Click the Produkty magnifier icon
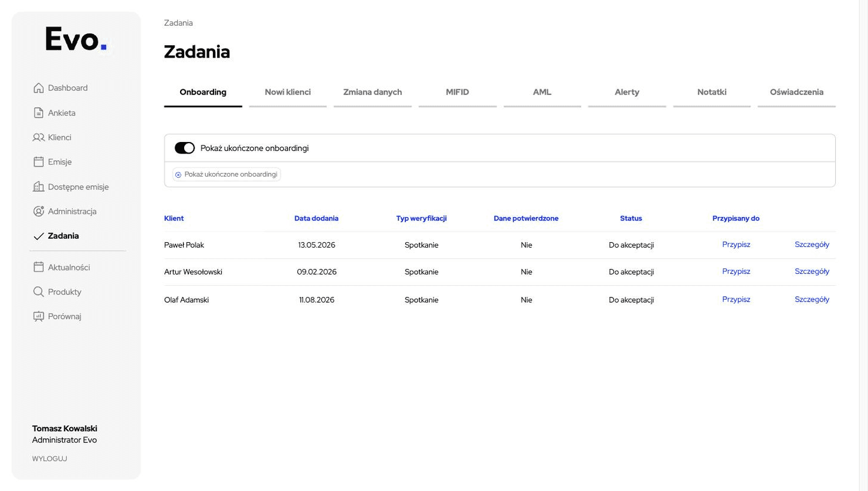Screen dimensions: 868x491 point(39,292)
